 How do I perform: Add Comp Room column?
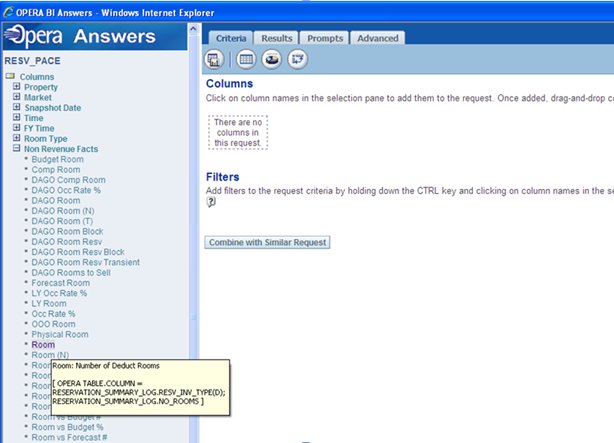56,170
